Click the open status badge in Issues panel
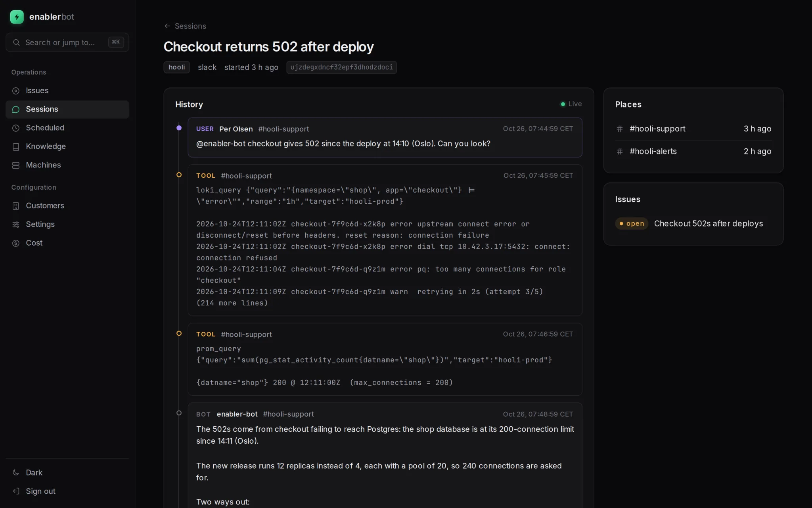Screen dimensions: 812x508 tap(632, 223)
